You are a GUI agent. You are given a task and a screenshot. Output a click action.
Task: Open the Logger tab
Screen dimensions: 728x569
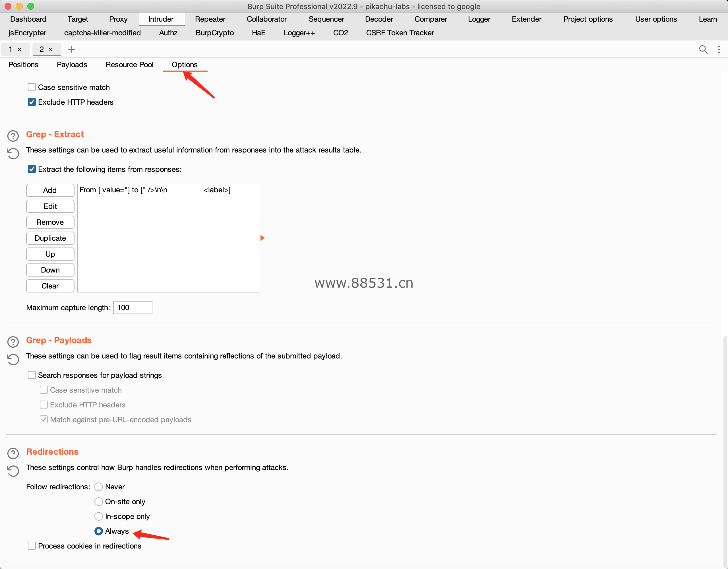point(479,19)
